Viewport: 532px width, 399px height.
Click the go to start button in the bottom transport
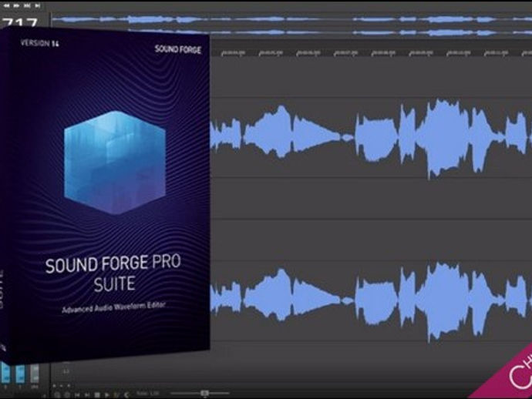point(77,395)
